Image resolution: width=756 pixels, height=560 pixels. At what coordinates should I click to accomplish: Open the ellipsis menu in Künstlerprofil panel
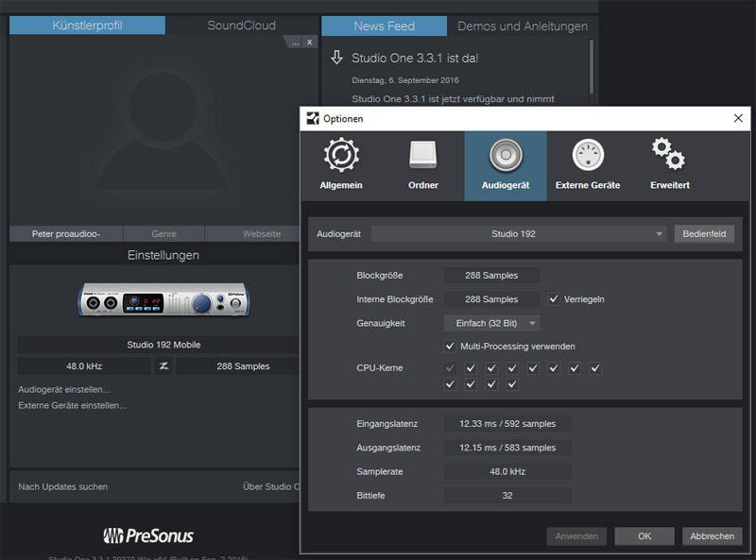coord(294,42)
